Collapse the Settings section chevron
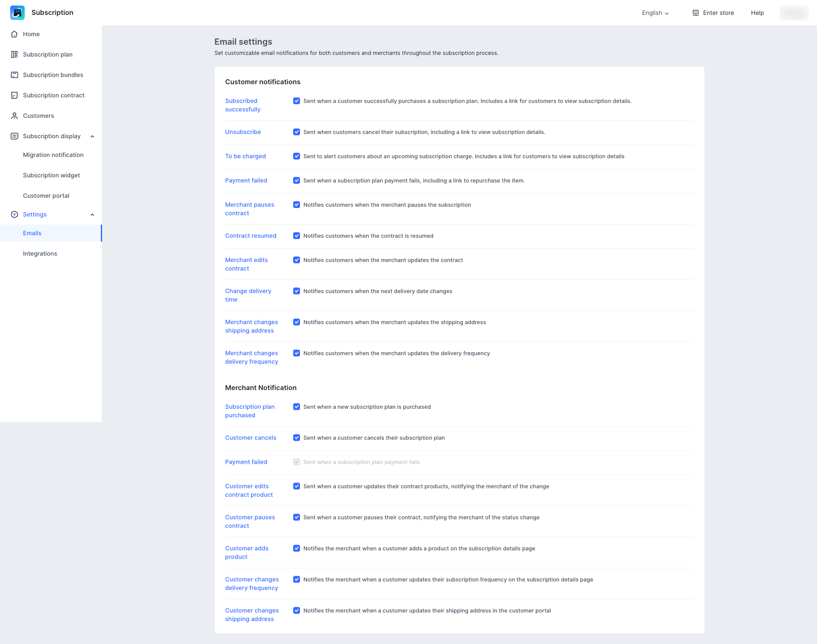This screenshot has width=817, height=644. [92, 214]
